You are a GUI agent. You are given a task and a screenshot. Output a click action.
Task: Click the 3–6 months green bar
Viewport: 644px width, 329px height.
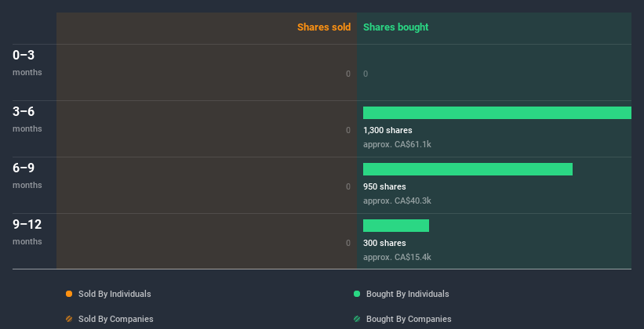click(497, 113)
